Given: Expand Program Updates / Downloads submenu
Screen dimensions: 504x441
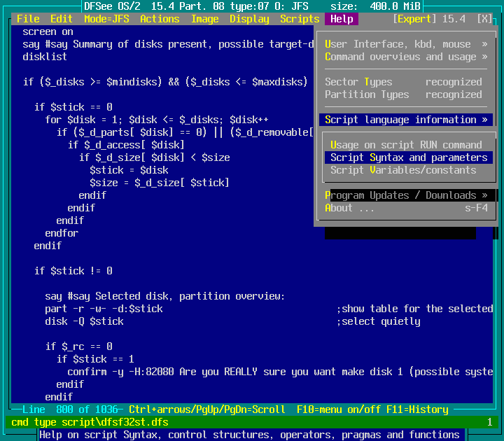Looking at the screenshot, I should (x=406, y=195).
